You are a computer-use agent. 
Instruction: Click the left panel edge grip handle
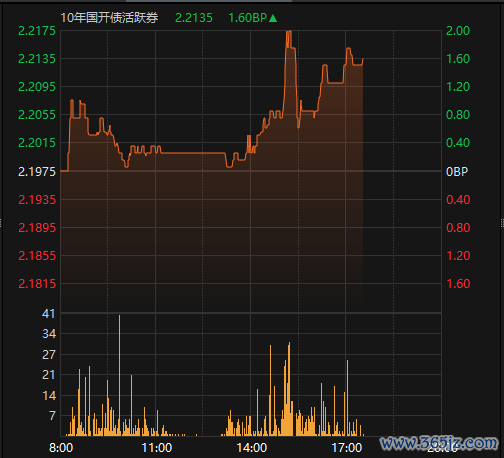[x=1, y=223]
